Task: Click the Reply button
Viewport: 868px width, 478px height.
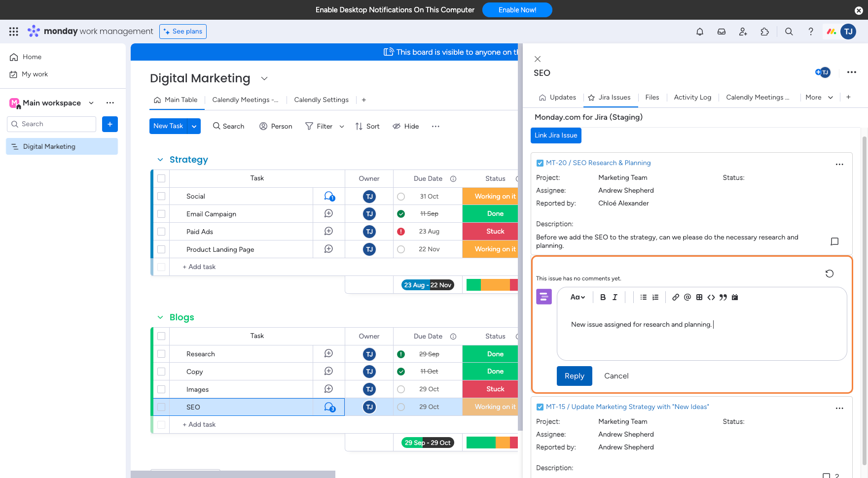Action: [574, 376]
